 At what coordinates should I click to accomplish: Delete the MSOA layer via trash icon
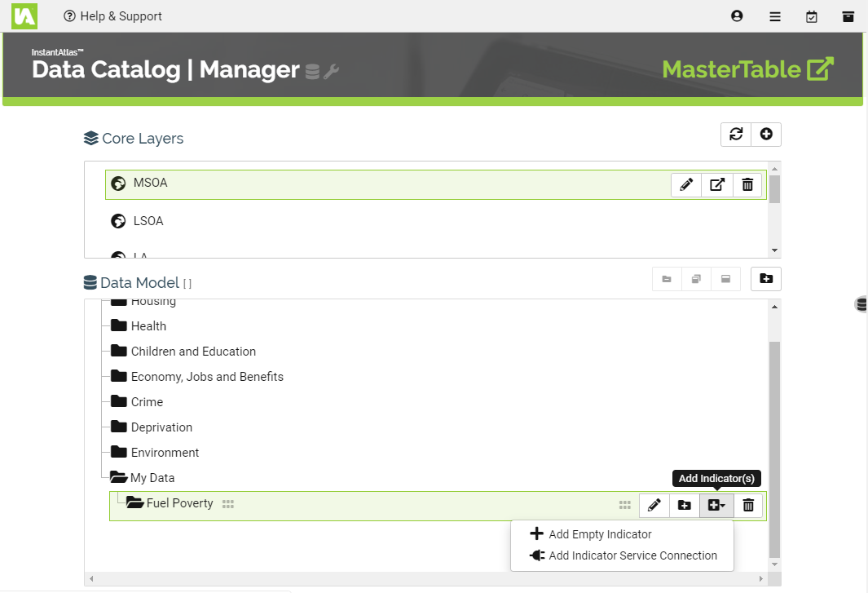747,184
